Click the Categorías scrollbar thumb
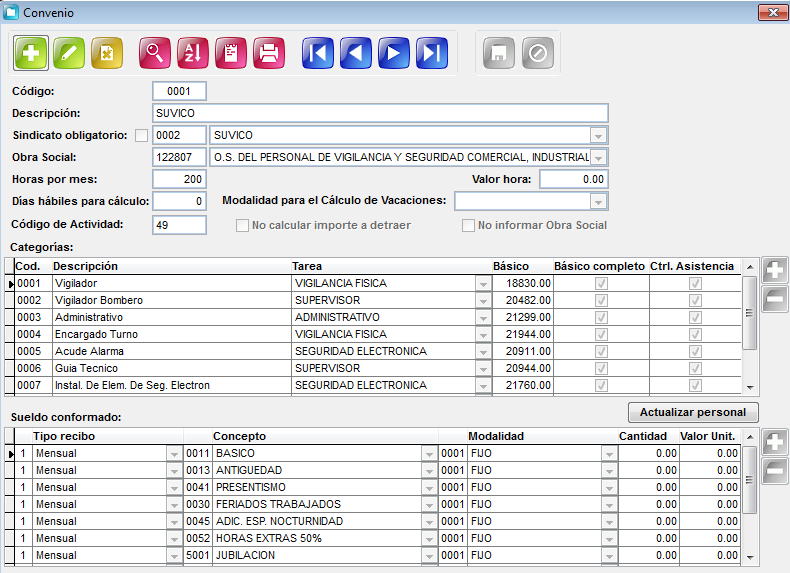The height and width of the screenshot is (573, 790). click(x=750, y=312)
